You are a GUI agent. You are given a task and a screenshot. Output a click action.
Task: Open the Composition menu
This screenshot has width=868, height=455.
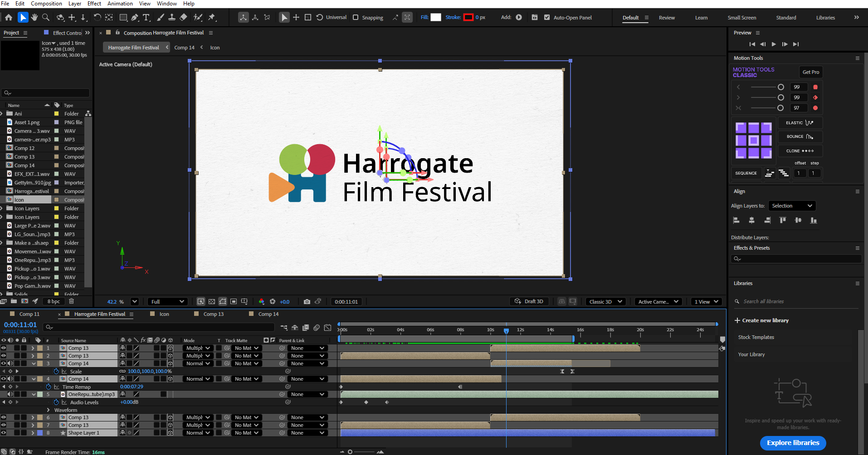click(46, 4)
